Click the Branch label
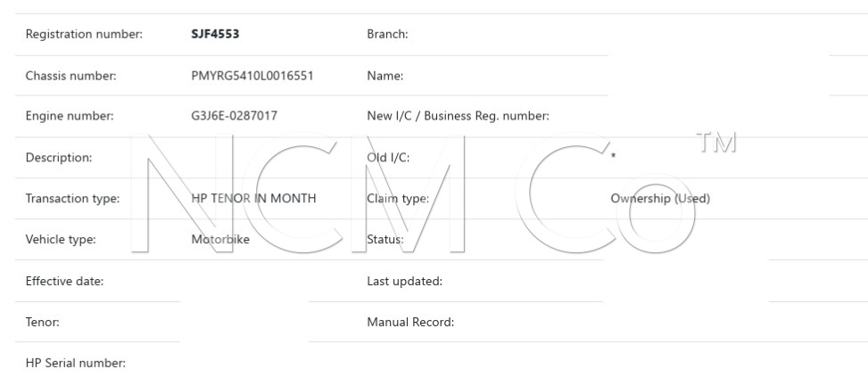Viewport: 868px width, 386px height. [x=387, y=35]
